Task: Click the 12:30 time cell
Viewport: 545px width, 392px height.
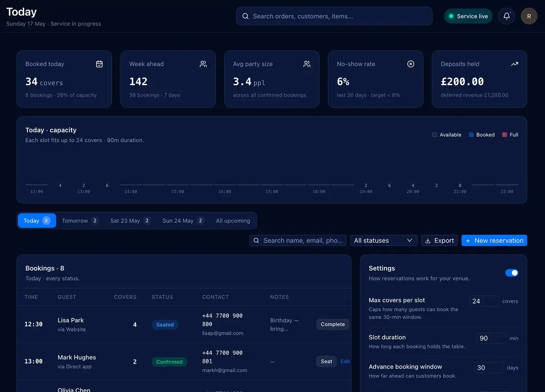Action: 33,324
